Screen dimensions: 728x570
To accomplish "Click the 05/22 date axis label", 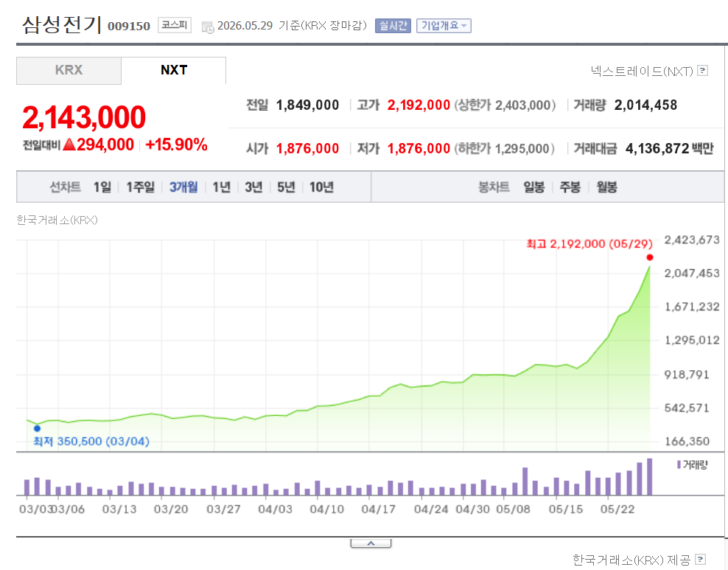I will tap(617, 509).
